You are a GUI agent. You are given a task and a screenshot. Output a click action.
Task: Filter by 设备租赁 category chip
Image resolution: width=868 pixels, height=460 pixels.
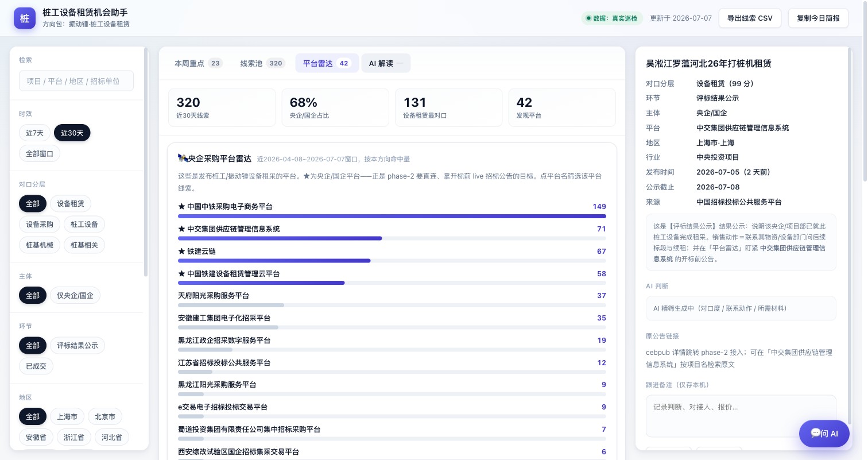point(71,204)
